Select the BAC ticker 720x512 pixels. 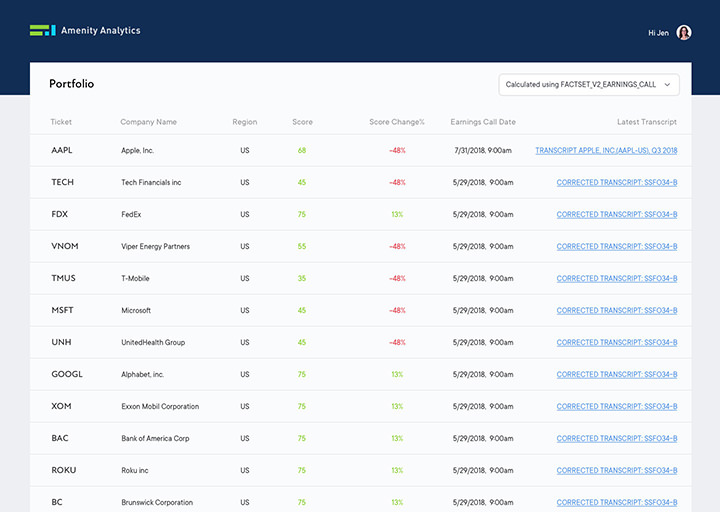coord(60,438)
